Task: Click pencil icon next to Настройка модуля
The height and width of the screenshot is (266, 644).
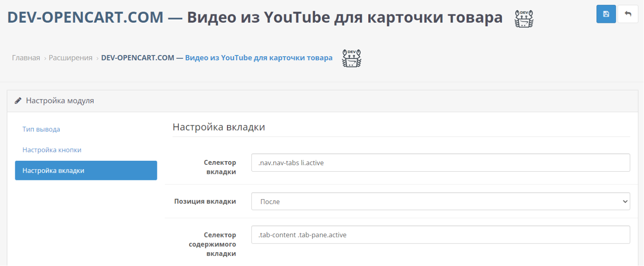Action: tap(18, 101)
